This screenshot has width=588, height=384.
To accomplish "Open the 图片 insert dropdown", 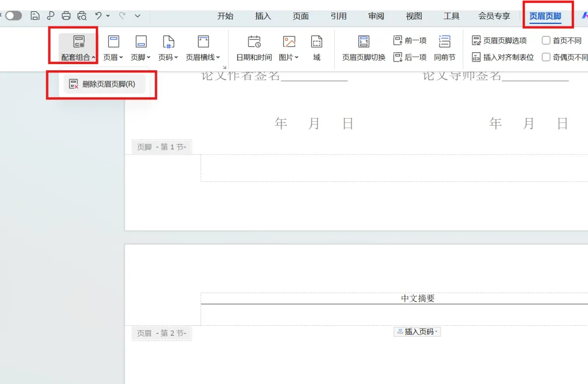I will (x=289, y=47).
